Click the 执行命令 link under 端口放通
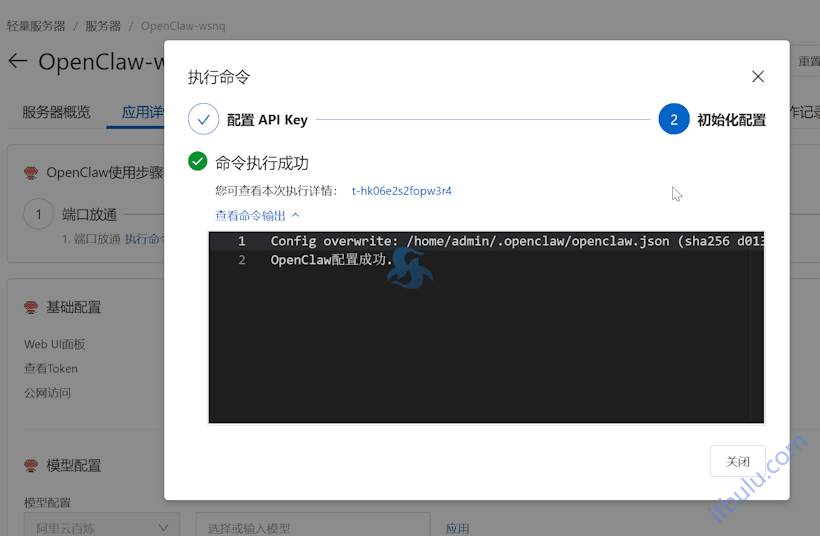 pyautogui.click(x=144, y=239)
